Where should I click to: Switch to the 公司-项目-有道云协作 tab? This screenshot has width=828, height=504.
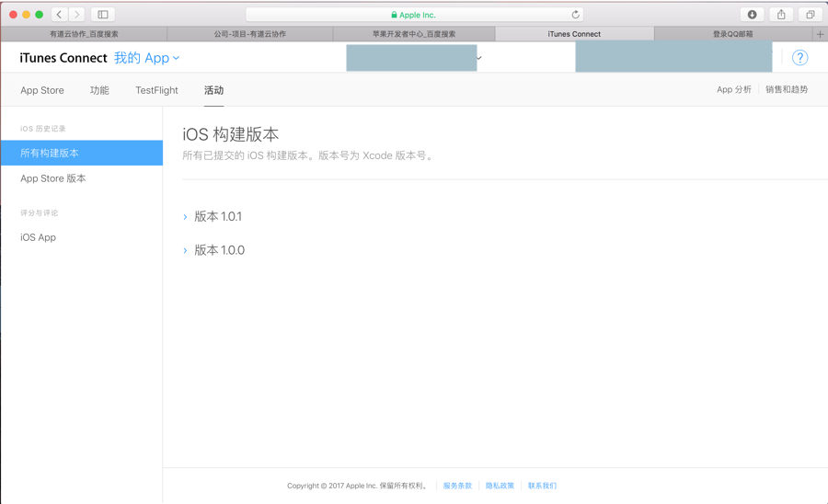(249, 34)
